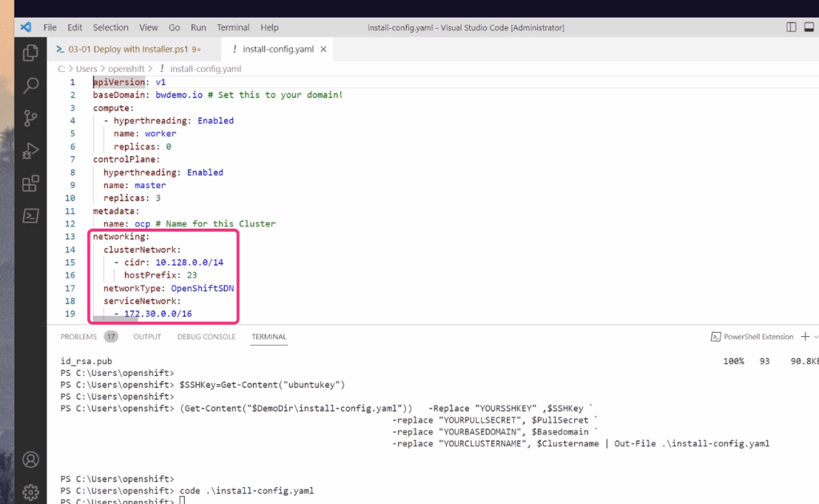Click line number 13 in the gutter
819x504 pixels.
click(70, 236)
